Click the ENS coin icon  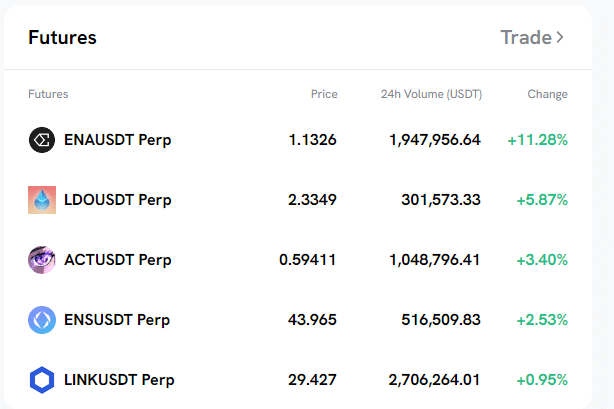tap(42, 320)
